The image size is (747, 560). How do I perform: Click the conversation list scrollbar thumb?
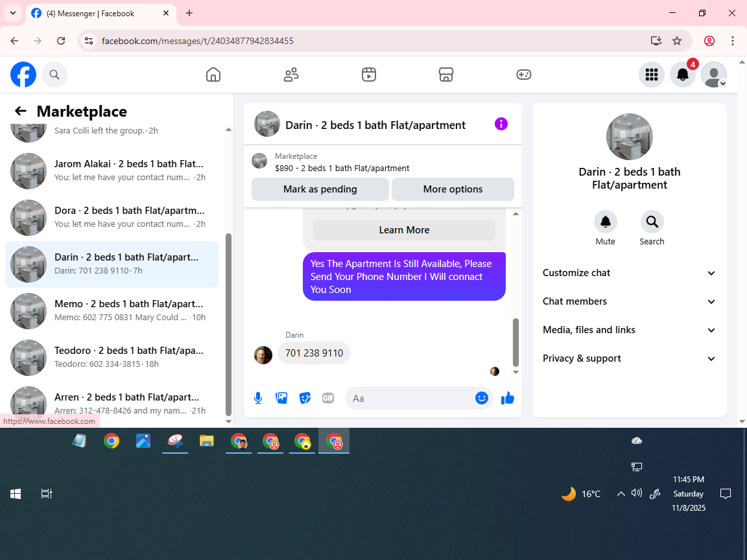228,324
